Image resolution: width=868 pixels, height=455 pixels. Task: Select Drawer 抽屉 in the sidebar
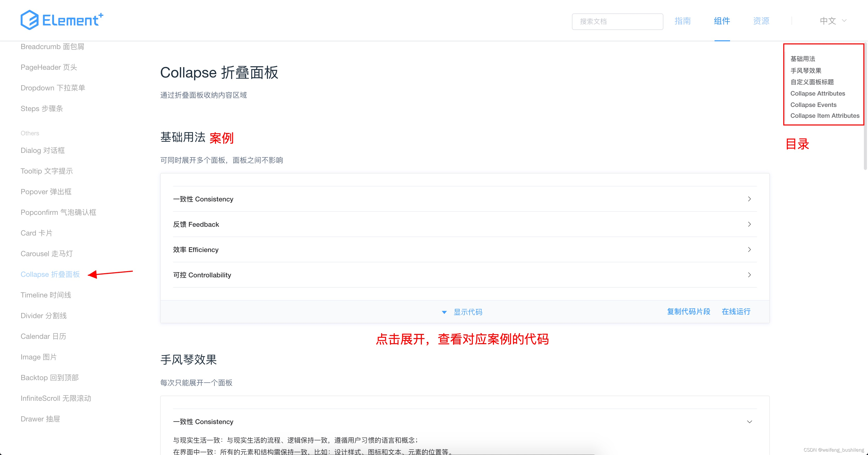tap(40, 419)
